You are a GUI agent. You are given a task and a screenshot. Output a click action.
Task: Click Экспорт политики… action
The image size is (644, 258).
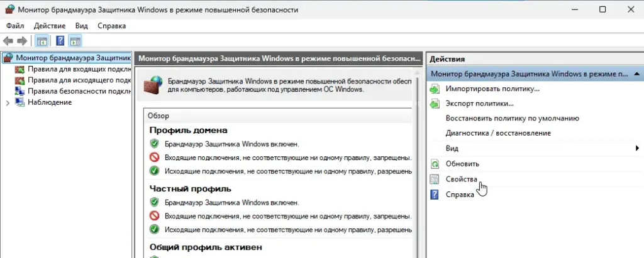480,104
